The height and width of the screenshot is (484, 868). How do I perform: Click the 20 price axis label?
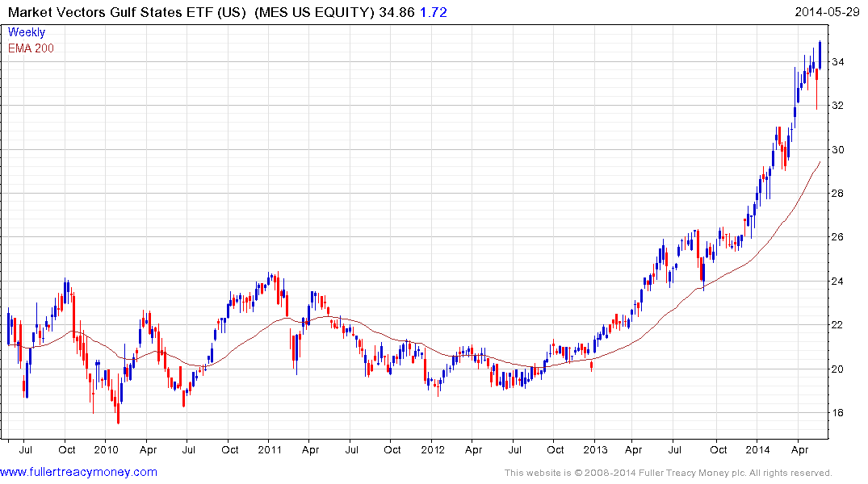837,369
